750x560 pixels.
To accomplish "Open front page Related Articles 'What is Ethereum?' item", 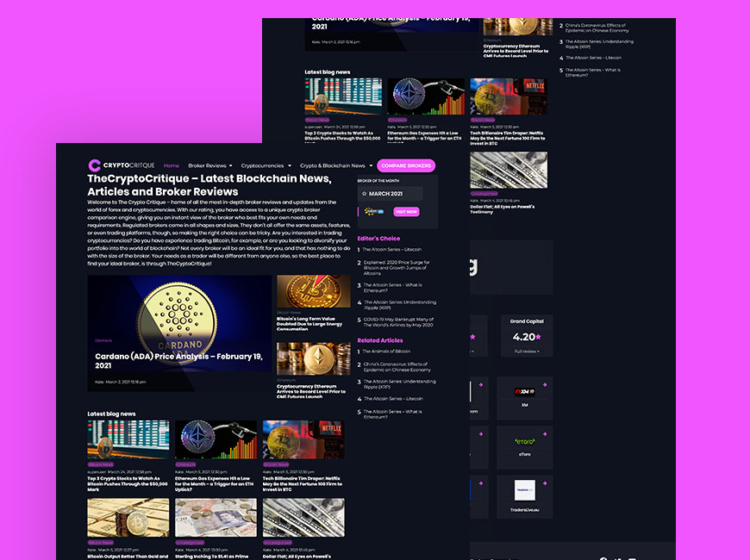I will click(393, 414).
